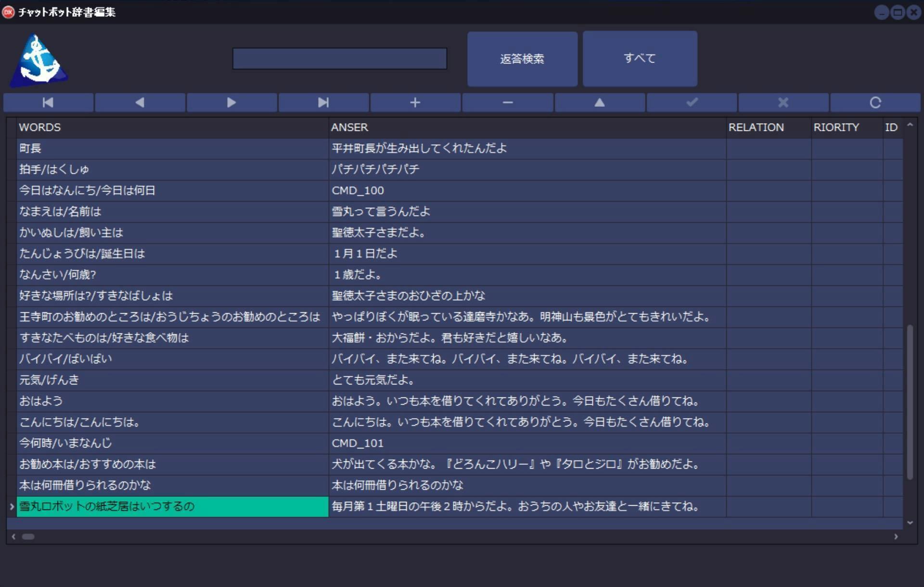Select なまえは/名前は cell
924x587 pixels.
[x=173, y=212]
